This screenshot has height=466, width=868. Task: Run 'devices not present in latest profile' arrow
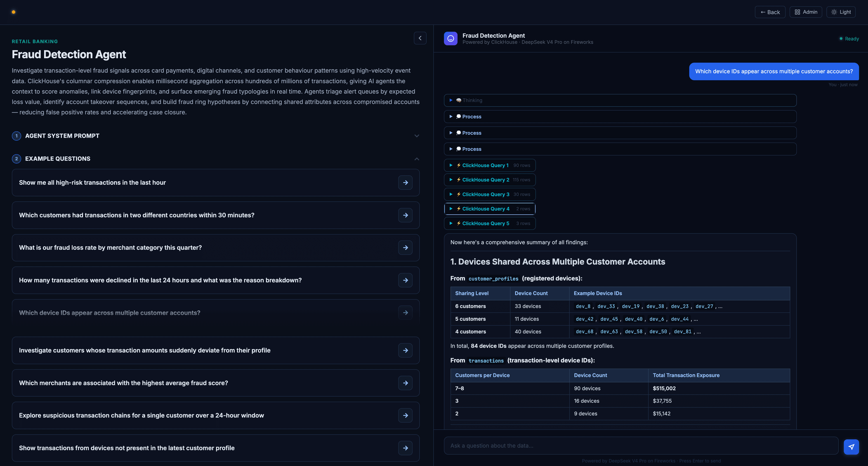(x=405, y=448)
